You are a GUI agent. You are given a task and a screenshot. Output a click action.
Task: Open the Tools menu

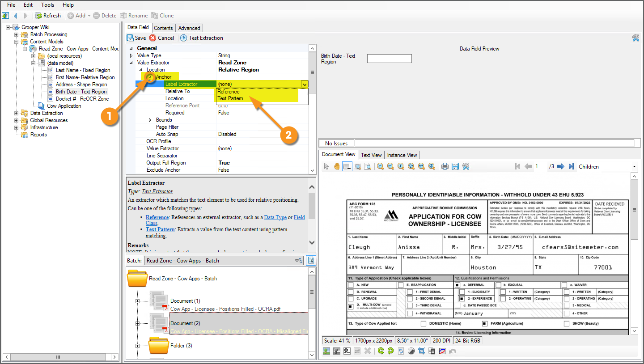click(x=47, y=5)
